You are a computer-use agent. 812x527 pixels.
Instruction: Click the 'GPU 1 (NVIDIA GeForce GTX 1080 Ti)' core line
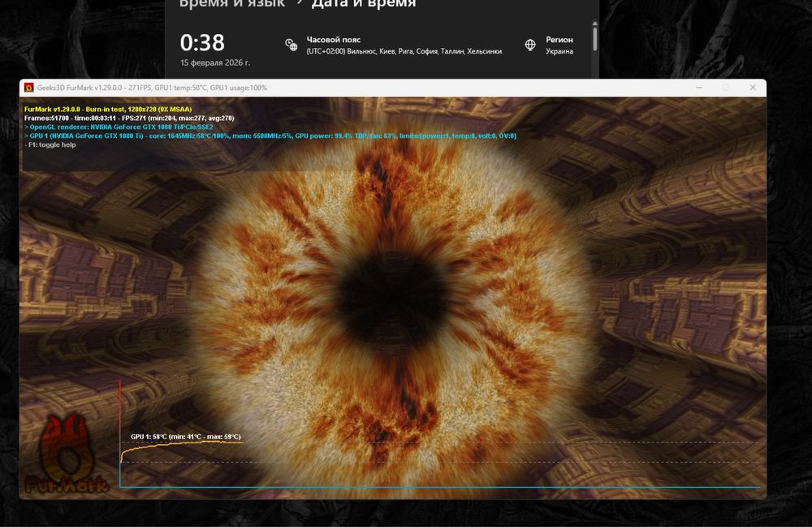[x=270, y=136]
